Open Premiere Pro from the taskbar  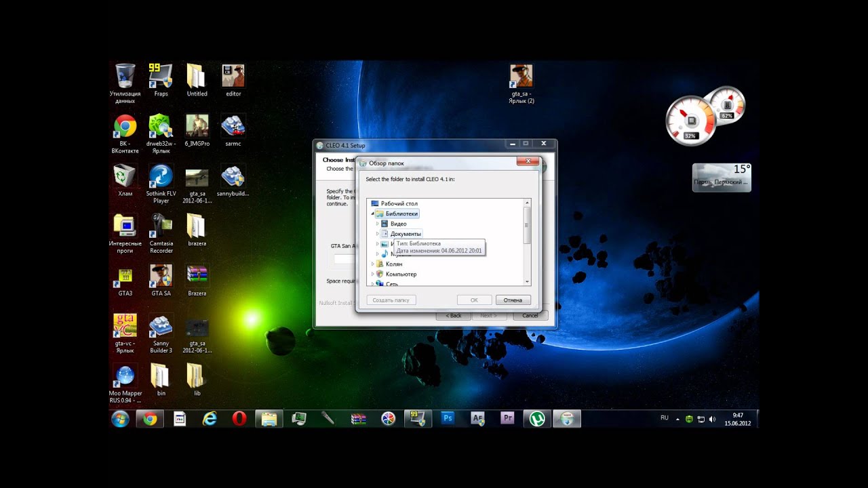coord(507,418)
